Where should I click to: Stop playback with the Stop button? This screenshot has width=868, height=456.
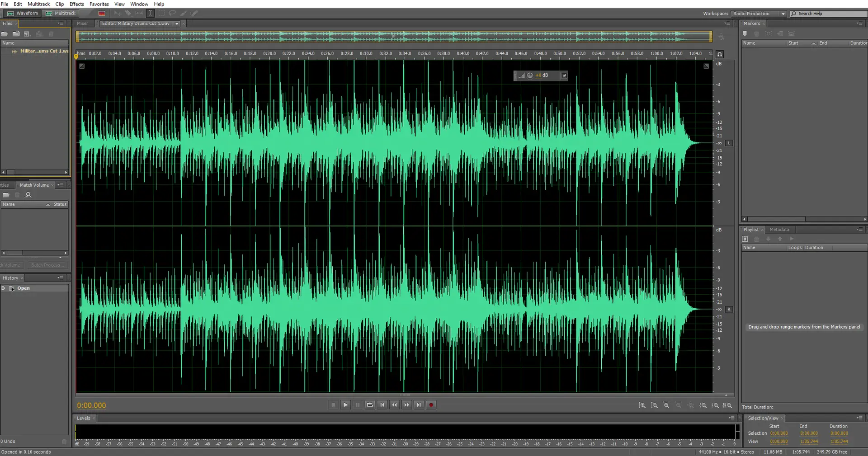coord(333,405)
